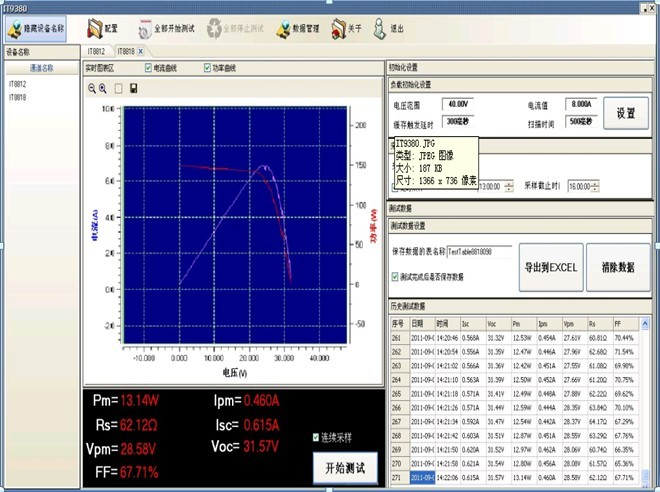Toggle the 连续采样 checkbox
Screen dimensions: 660x492
pyautogui.click(x=316, y=437)
